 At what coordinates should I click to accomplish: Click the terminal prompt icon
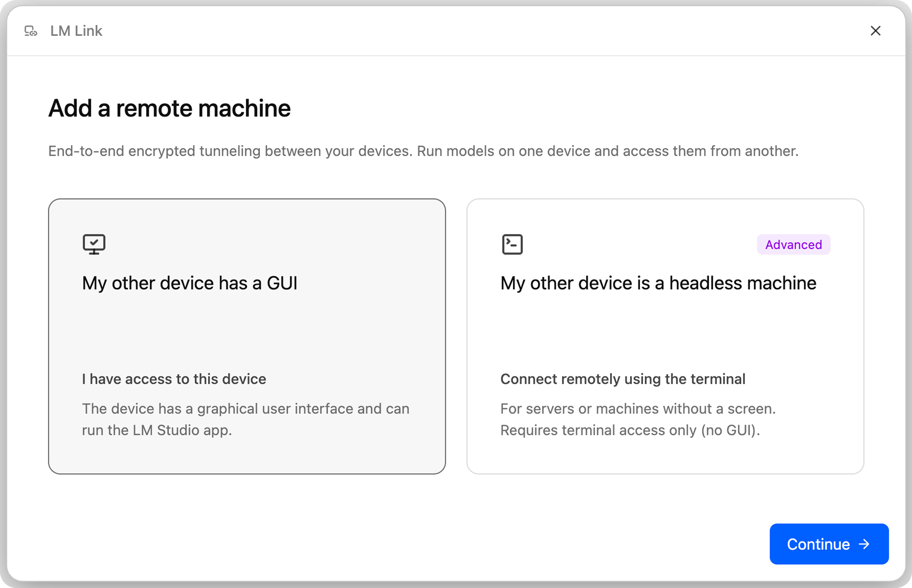click(x=512, y=244)
